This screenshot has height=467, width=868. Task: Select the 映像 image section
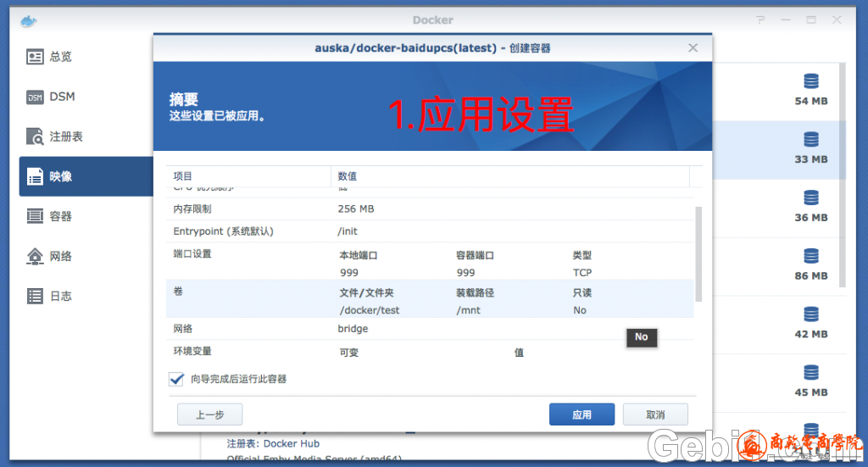pos(86,176)
